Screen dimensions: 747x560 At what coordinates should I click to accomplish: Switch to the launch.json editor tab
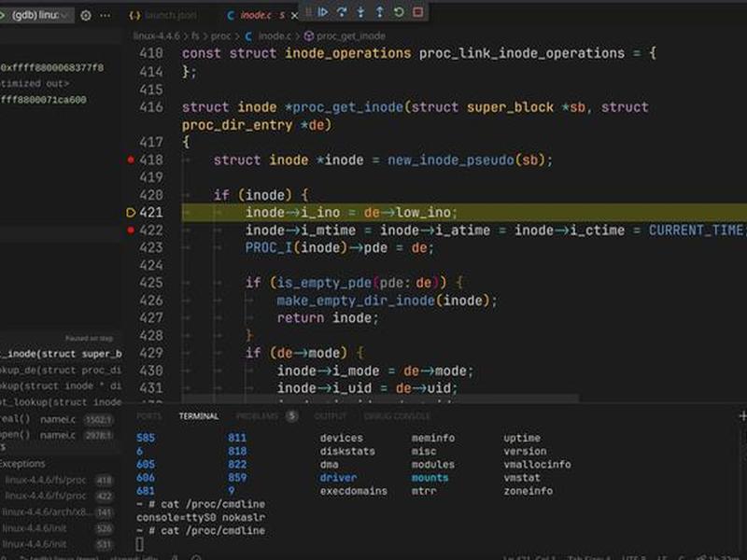(162, 15)
